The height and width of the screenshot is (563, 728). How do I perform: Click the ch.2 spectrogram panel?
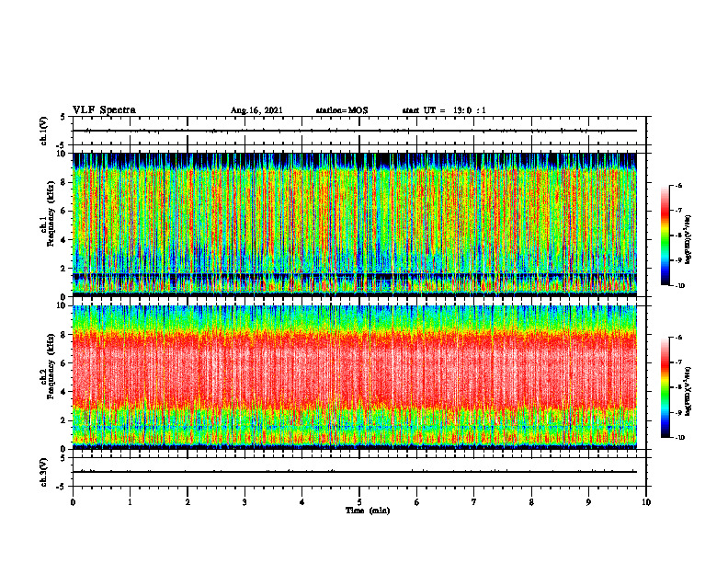(x=355, y=377)
